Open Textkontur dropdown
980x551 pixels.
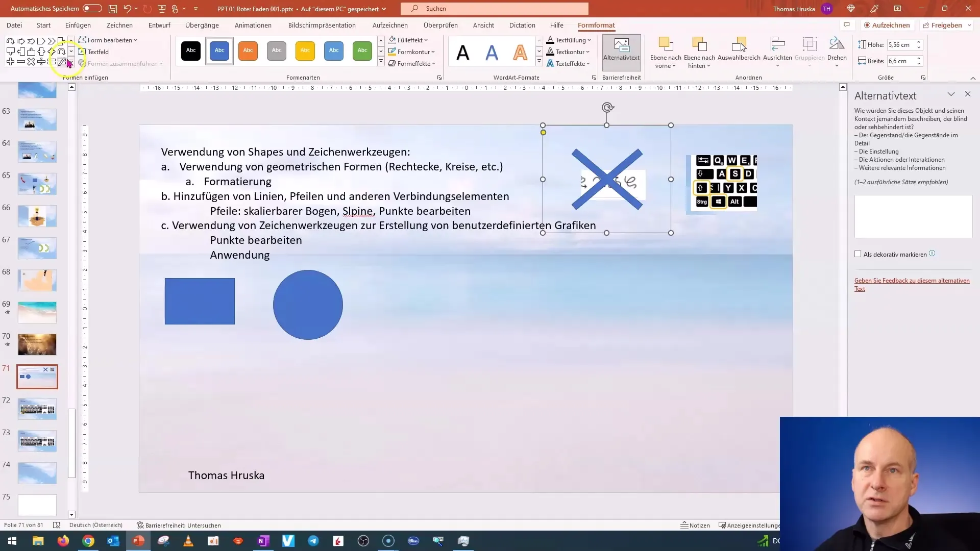[568, 52]
